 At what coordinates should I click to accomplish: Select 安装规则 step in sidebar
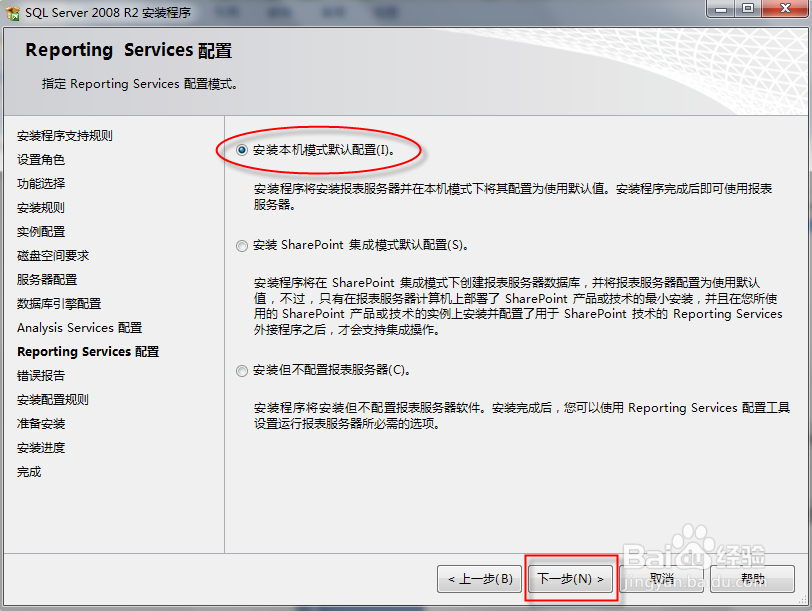pyautogui.click(x=41, y=208)
